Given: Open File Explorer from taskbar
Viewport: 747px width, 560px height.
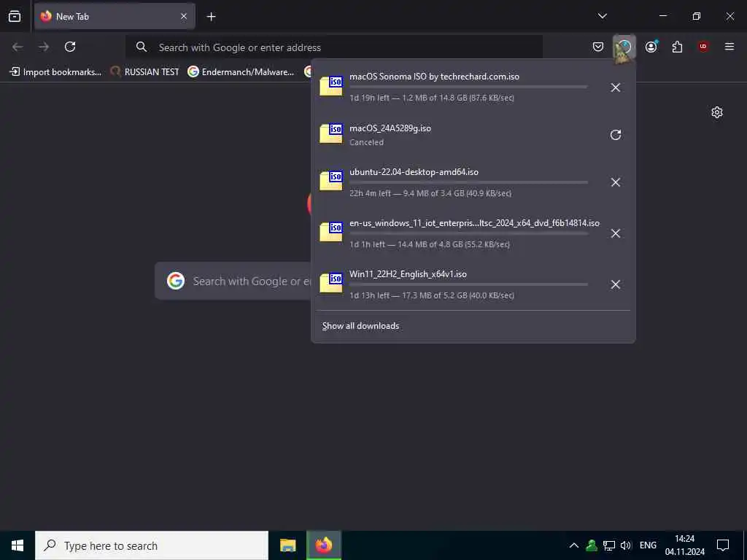Looking at the screenshot, I should coord(287,545).
